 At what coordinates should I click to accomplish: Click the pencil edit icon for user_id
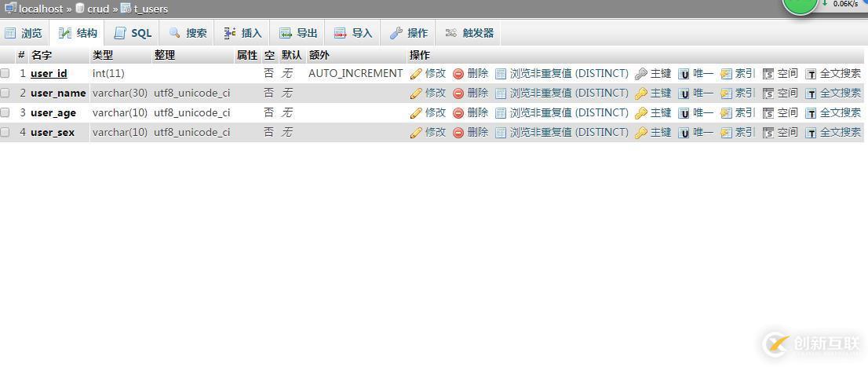416,74
